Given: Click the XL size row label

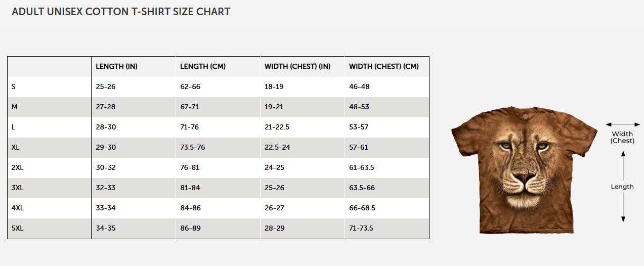Looking at the screenshot, I should (x=16, y=147).
